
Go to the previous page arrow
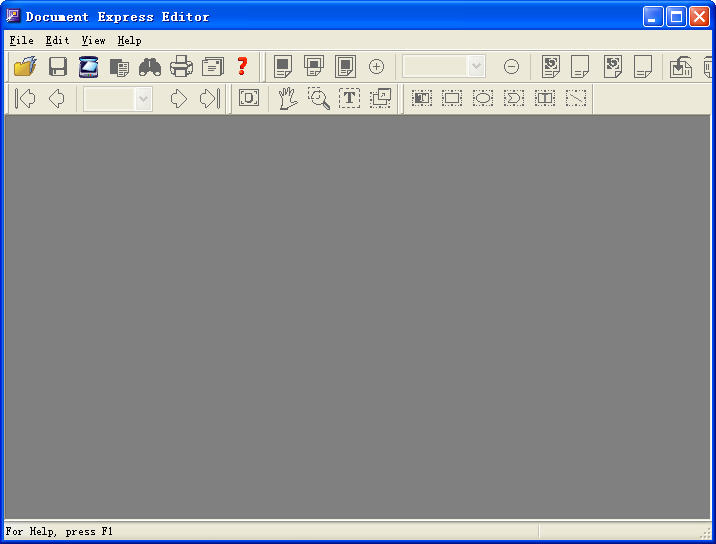pyautogui.click(x=57, y=98)
